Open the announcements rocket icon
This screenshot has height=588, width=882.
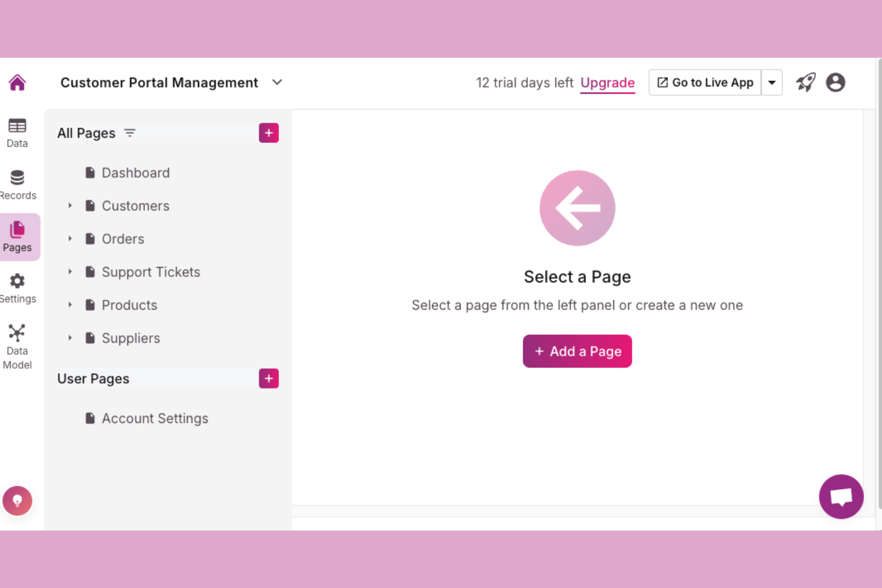coord(806,82)
